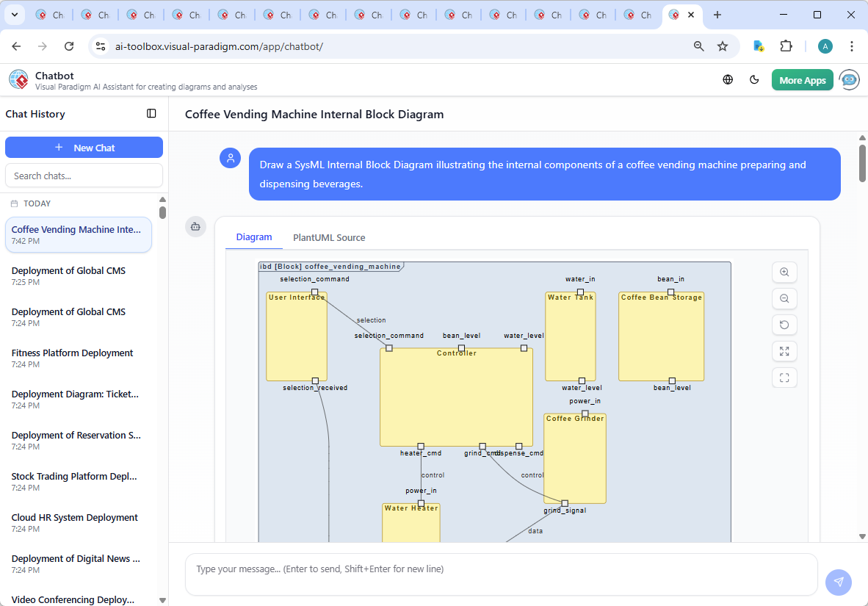Switch to the PlantUML Source tab

(328, 237)
